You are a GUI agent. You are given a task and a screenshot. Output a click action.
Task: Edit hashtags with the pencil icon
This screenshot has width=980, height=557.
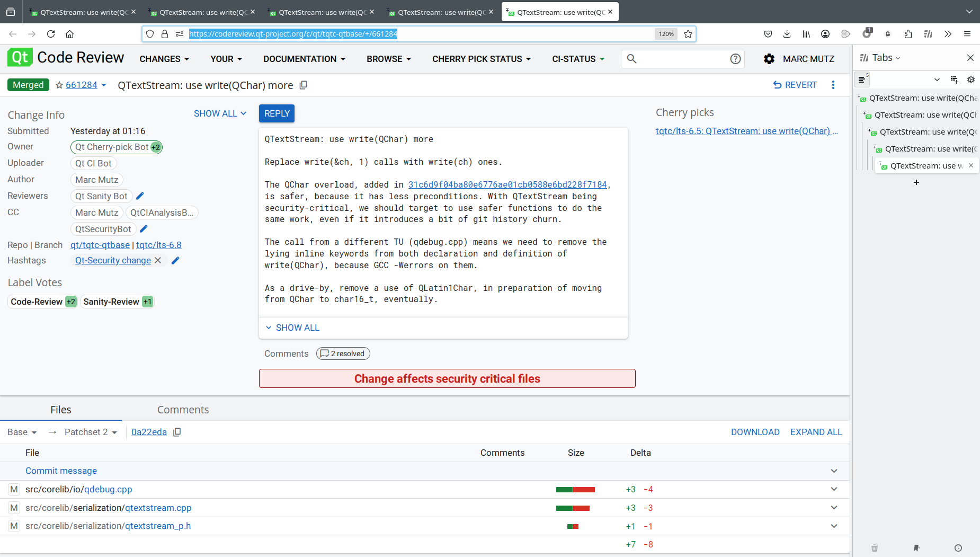175,260
